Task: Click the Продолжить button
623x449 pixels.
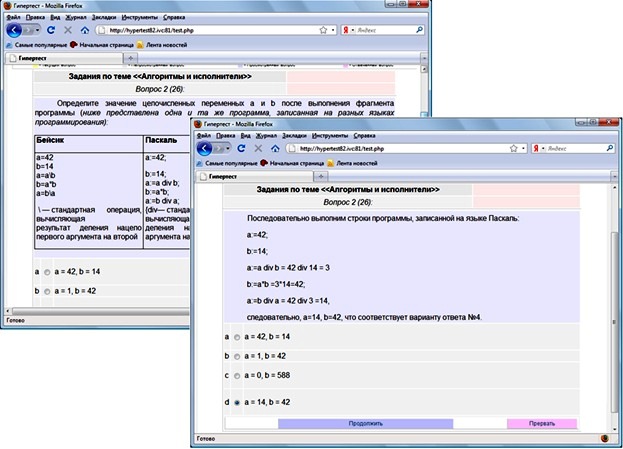Action: point(365,424)
